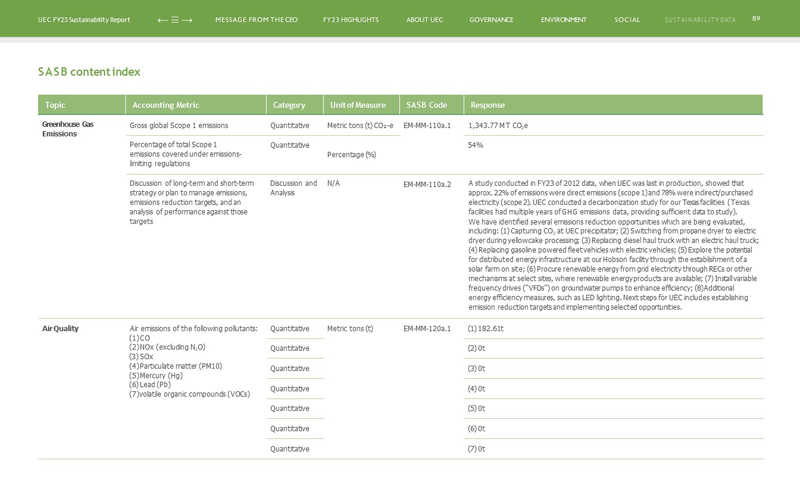
Task: Click the UEC FY23 Sustainability Report title
Action: click(x=84, y=20)
